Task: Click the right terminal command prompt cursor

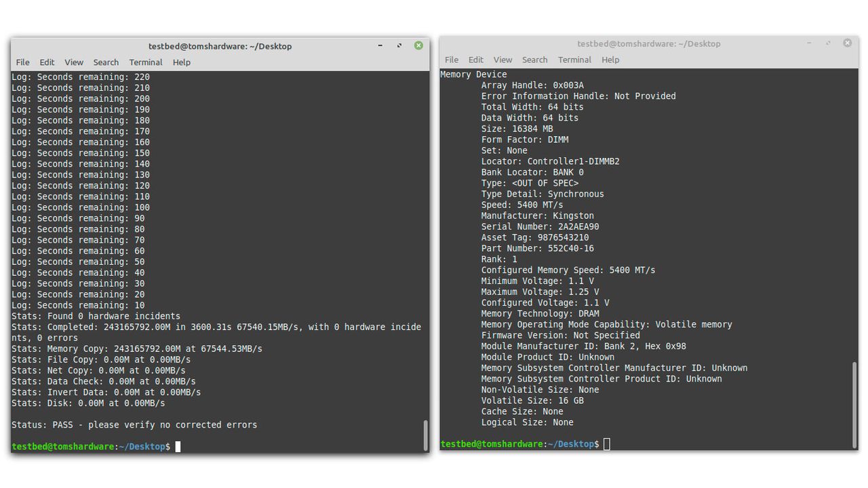Action: [607, 444]
